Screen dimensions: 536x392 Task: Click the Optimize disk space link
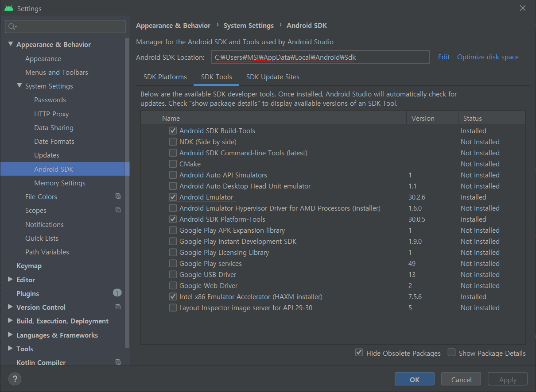pos(488,57)
